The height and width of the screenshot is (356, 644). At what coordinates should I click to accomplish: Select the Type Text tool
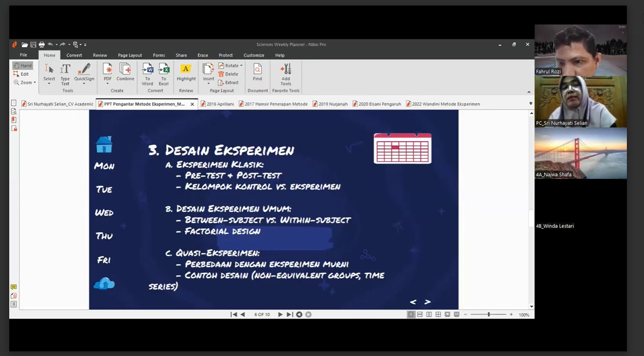pos(65,74)
